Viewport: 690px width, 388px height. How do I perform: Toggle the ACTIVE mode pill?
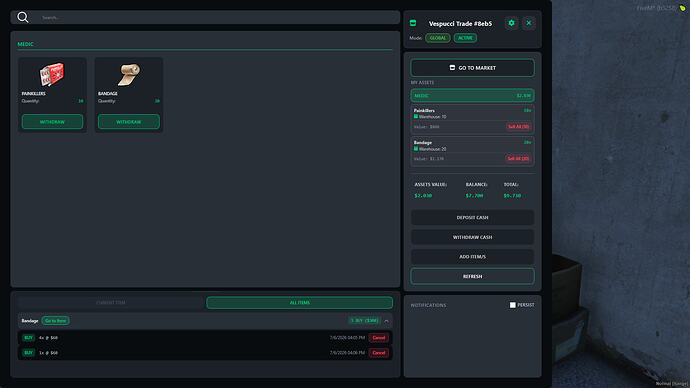pos(465,38)
